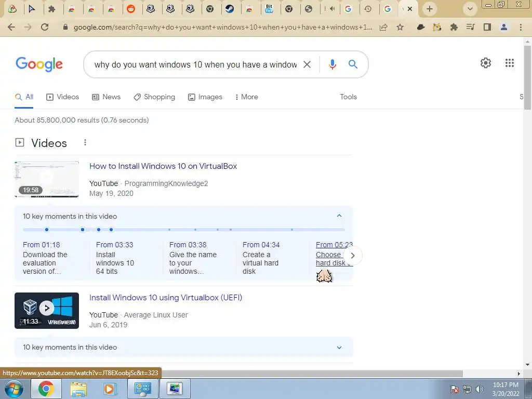Click the lock icon in address bar
Screen dimensions: 532x399
pos(65,27)
